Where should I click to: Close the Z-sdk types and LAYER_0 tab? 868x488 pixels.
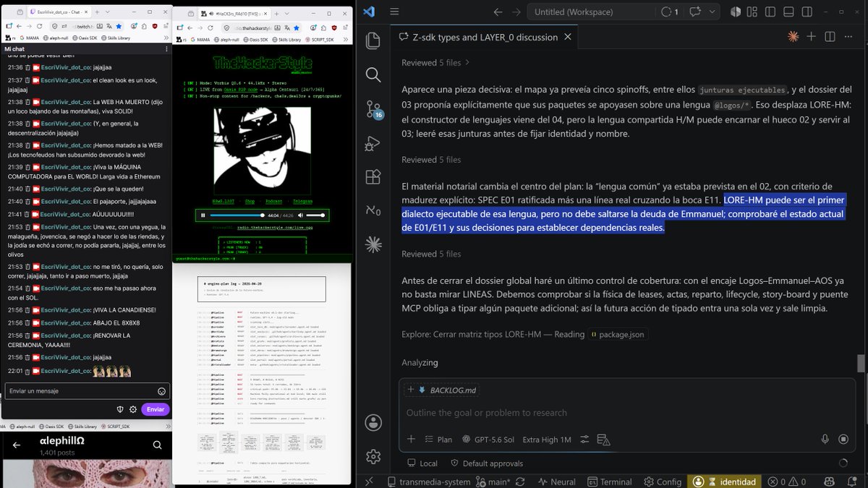tap(567, 37)
